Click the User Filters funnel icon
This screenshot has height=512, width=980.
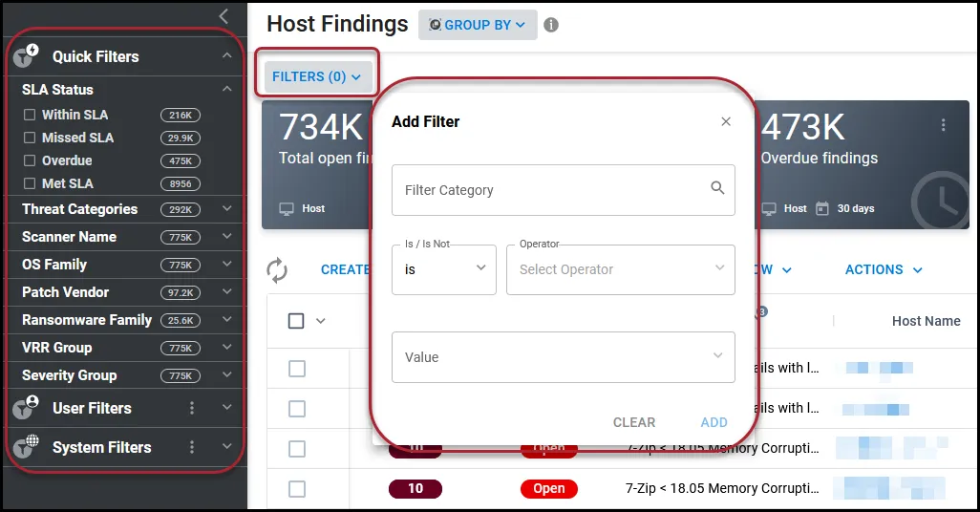[26, 407]
